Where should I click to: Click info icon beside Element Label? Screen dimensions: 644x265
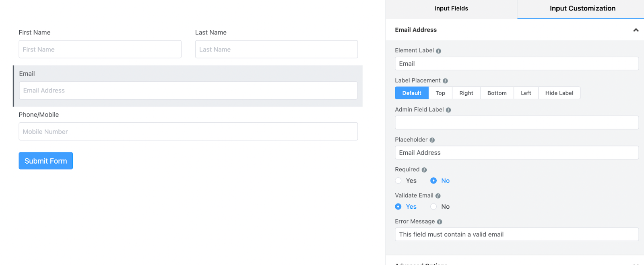pyautogui.click(x=438, y=51)
